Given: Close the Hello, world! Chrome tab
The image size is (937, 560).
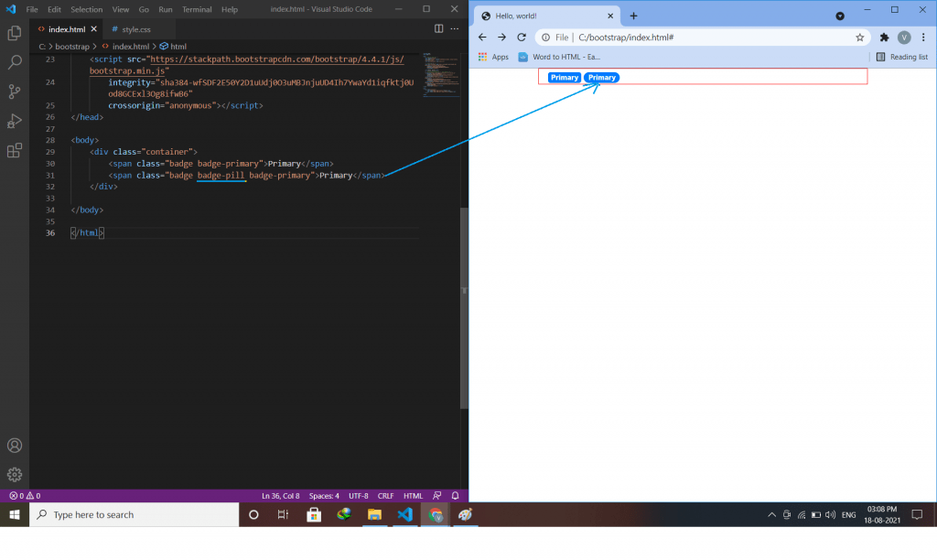Looking at the screenshot, I should tap(610, 16).
